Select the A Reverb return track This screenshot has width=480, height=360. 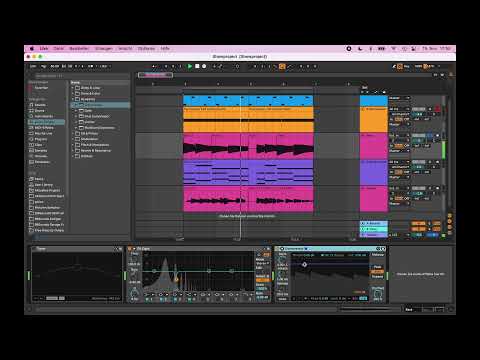click(x=374, y=223)
